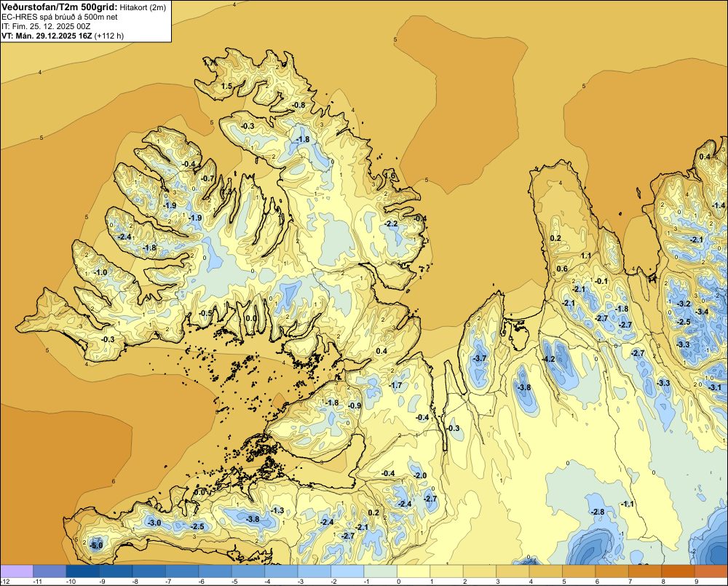The height and width of the screenshot is (586, 728).
Task: Click the '-3.4' temperature label
Action: coord(702,312)
